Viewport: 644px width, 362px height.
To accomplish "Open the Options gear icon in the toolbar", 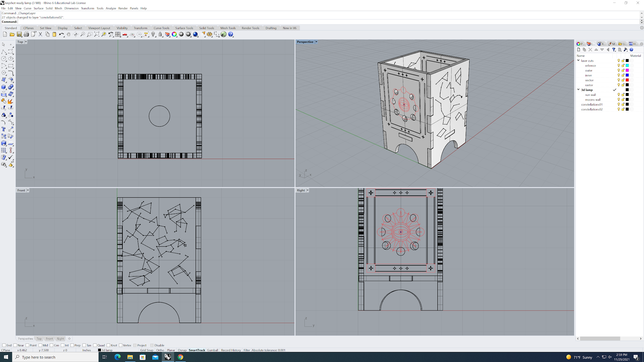I will tap(209, 34).
